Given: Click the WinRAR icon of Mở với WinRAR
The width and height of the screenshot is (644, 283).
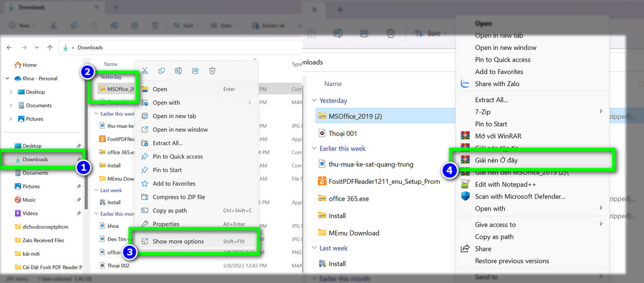Looking at the screenshot, I should [465, 136].
